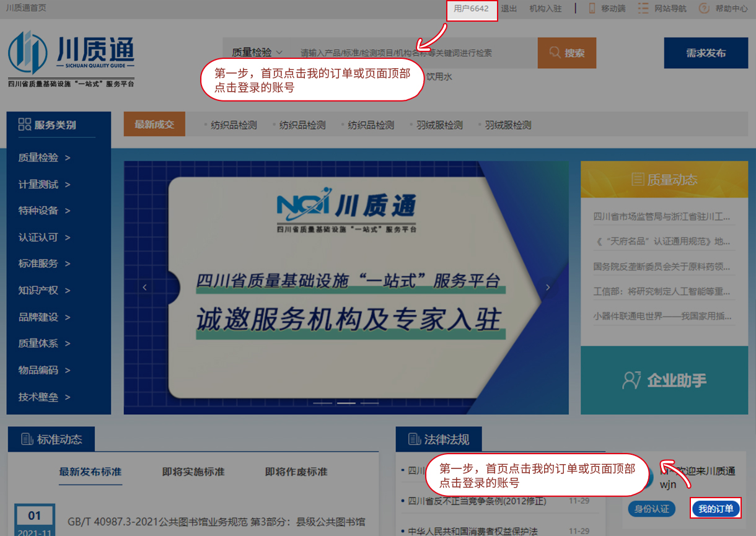Expand 知识产权 category in sidebar

(x=44, y=290)
